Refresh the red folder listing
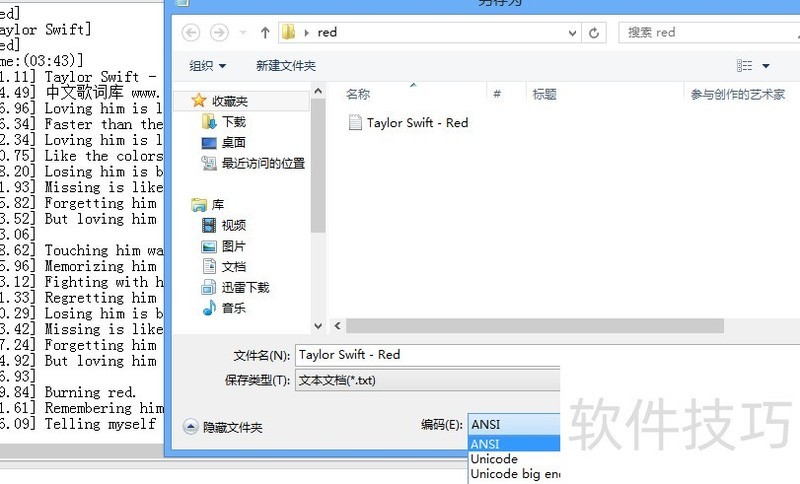The image size is (800, 484). click(595, 32)
